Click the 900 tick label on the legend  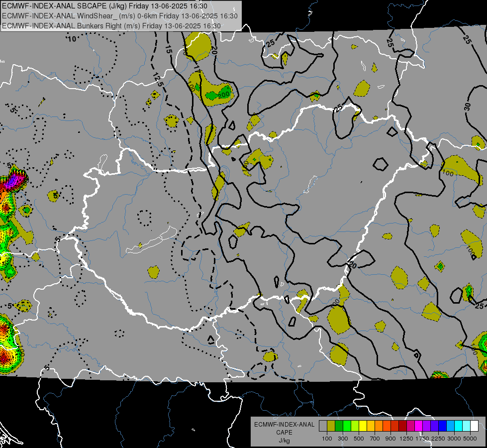pos(390,439)
